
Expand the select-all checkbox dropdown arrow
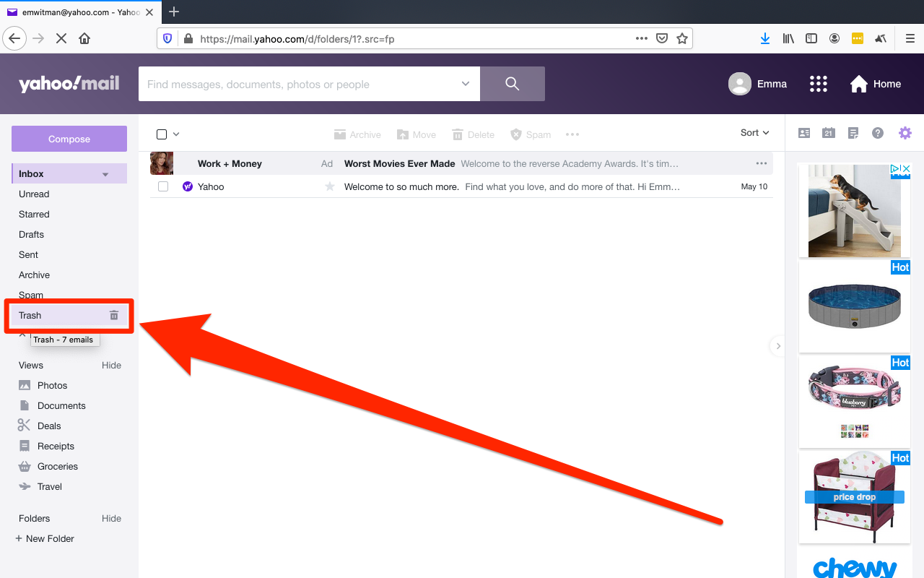click(x=176, y=134)
